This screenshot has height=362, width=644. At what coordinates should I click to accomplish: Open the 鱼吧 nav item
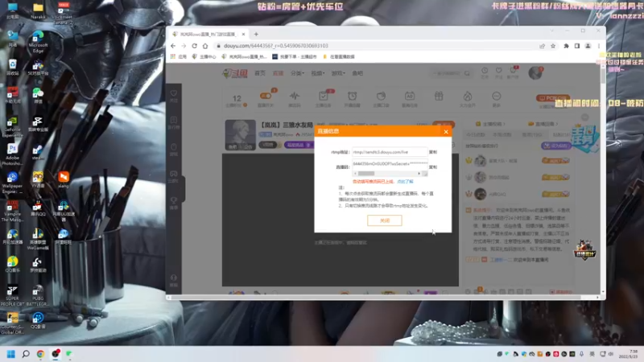click(x=357, y=73)
